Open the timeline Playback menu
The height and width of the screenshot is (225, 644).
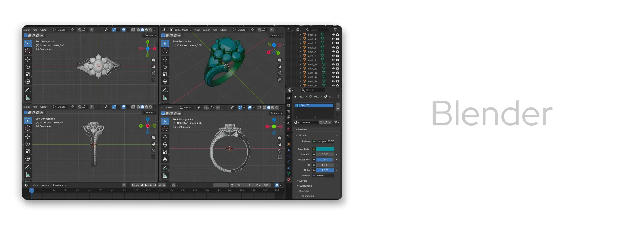coord(59,185)
